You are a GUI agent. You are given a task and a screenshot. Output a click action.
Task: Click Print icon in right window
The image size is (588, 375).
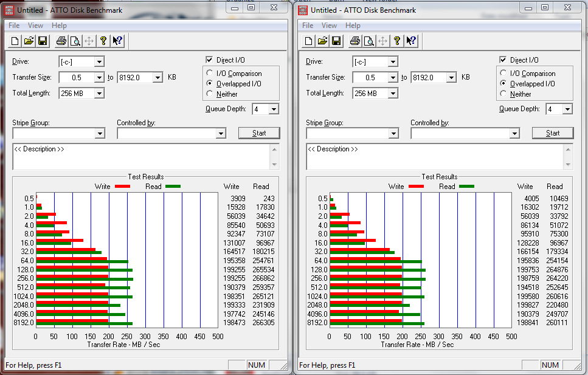pos(355,41)
